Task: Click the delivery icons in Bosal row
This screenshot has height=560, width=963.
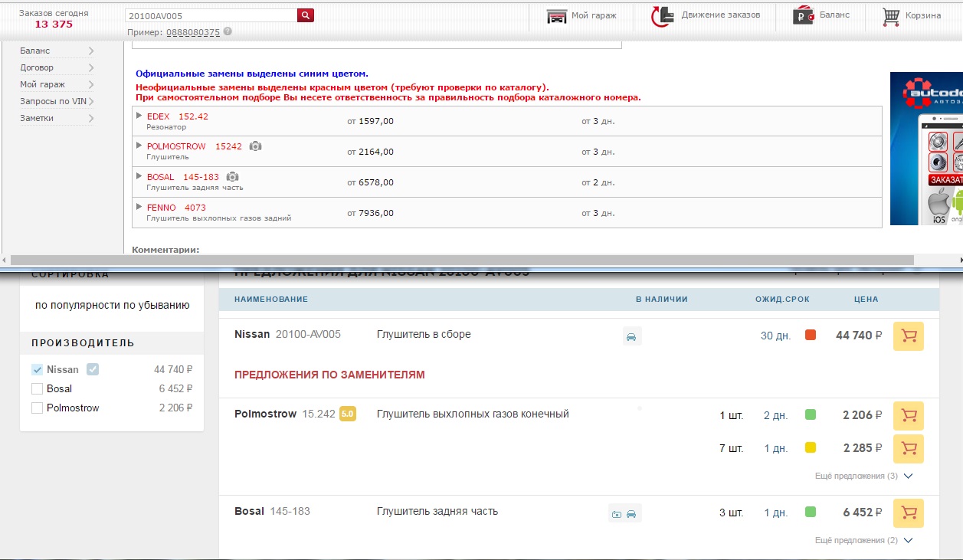Action: coord(624,513)
